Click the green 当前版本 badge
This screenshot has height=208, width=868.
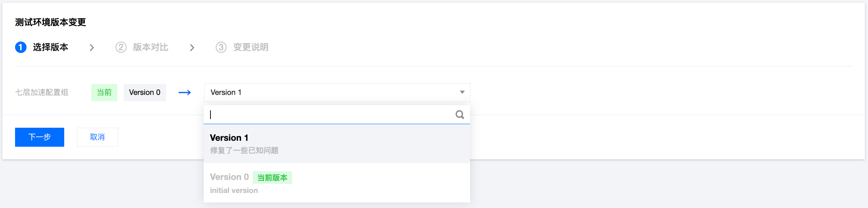pos(272,178)
